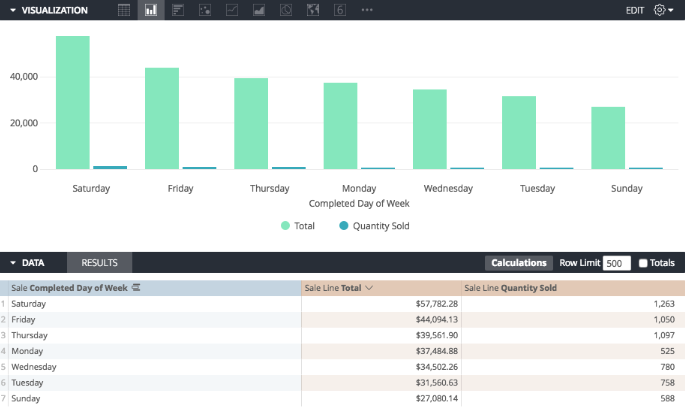Select the Thursday table row cell
The height and width of the screenshot is (413, 687).
coord(155,335)
